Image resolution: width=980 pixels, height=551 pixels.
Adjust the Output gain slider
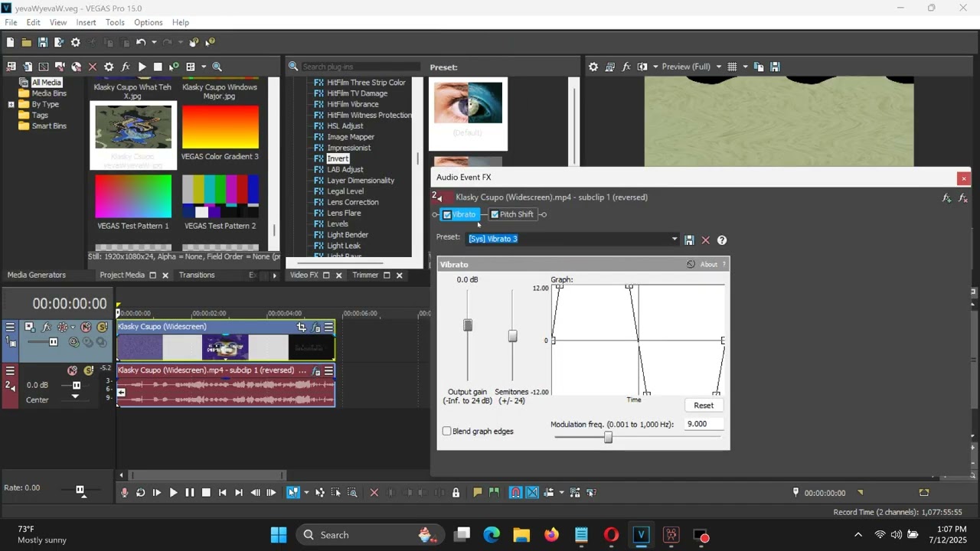coord(468,325)
